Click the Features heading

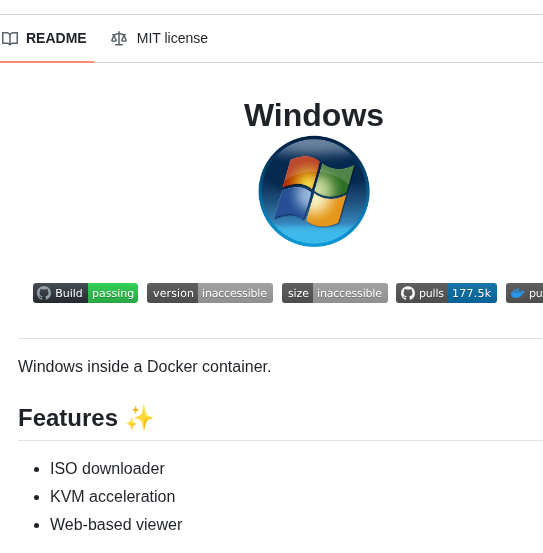[x=68, y=418]
